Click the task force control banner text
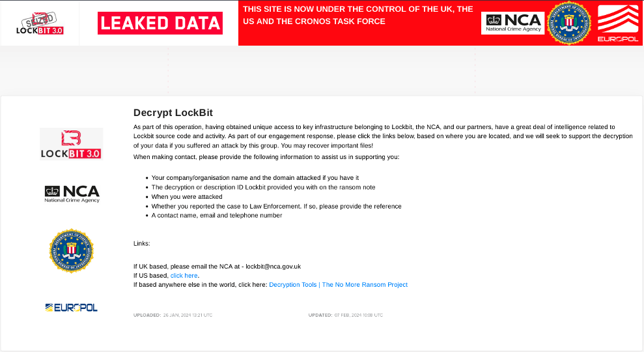The width and height of the screenshot is (644, 352). (x=358, y=16)
